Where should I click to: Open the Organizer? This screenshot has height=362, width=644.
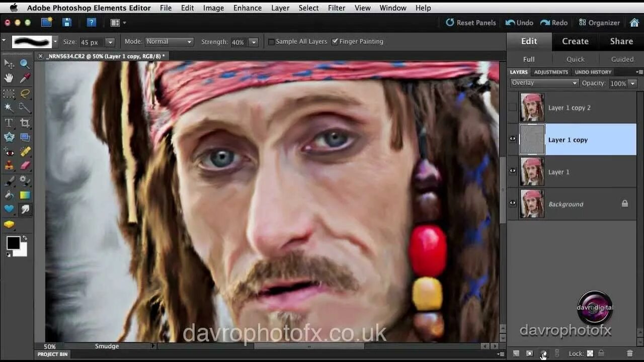[599, 23]
